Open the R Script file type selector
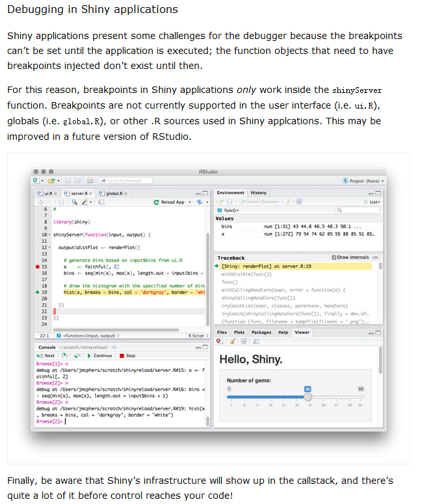Screen dimensions: 433x504 click(x=198, y=336)
